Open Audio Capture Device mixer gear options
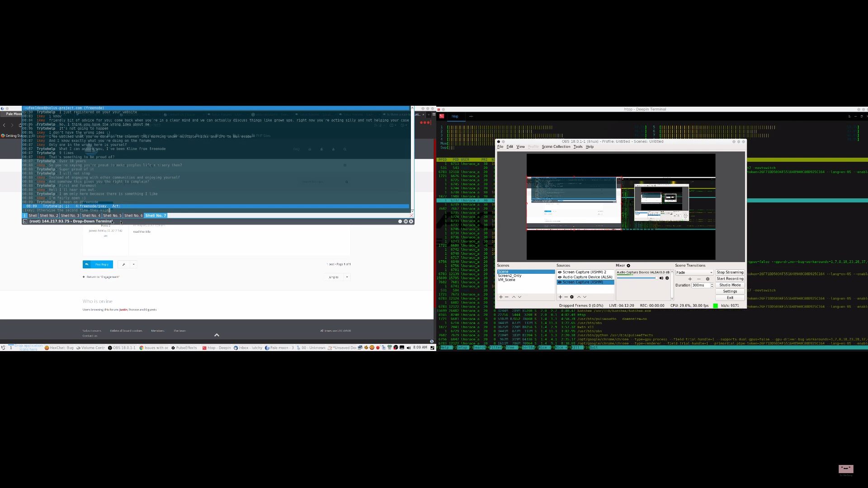The width and height of the screenshot is (868, 488). point(667,278)
